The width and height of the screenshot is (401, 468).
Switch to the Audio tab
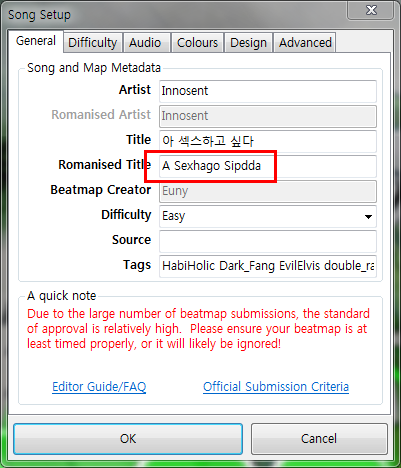coord(145,43)
